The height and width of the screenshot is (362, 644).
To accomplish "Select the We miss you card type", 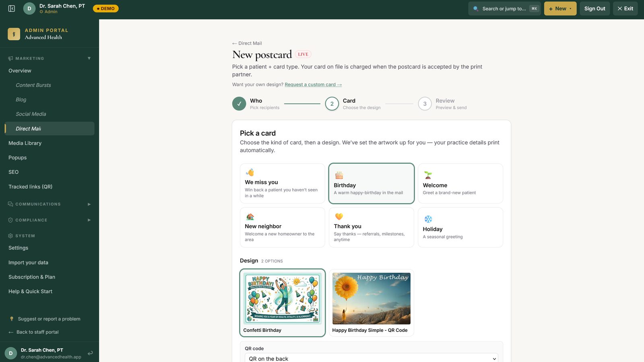I will pos(282,183).
